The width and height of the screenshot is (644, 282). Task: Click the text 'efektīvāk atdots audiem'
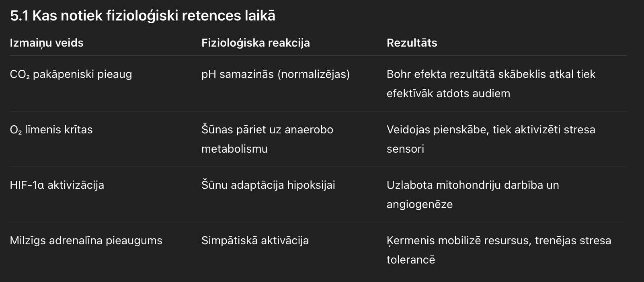[x=448, y=94]
